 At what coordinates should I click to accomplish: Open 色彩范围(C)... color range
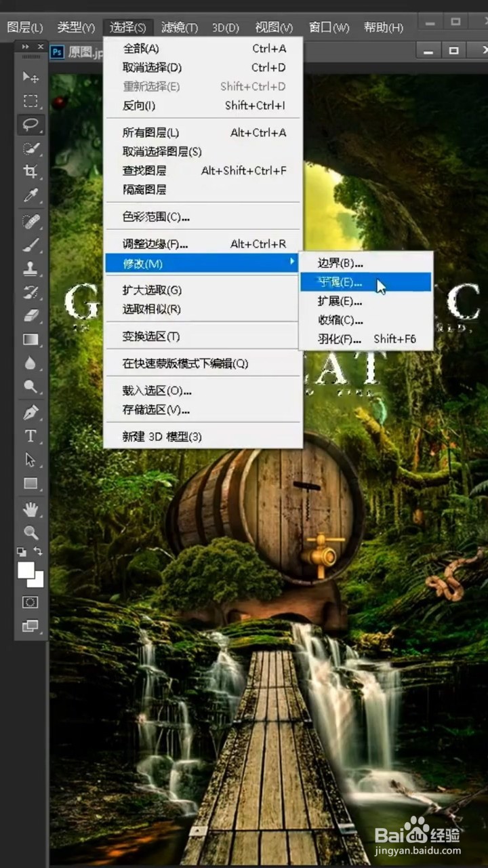point(203,217)
